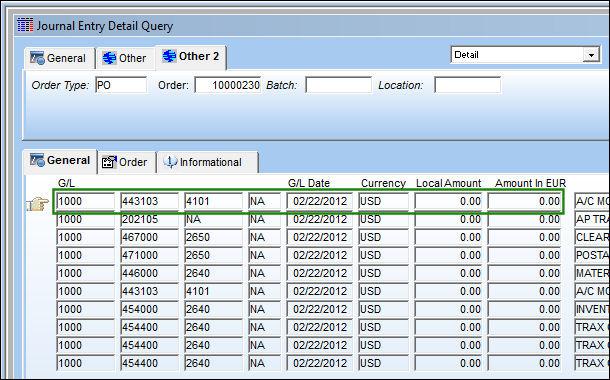The height and width of the screenshot is (380, 610).
Task: Select account 454000 cell
Action: click(x=149, y=309)
